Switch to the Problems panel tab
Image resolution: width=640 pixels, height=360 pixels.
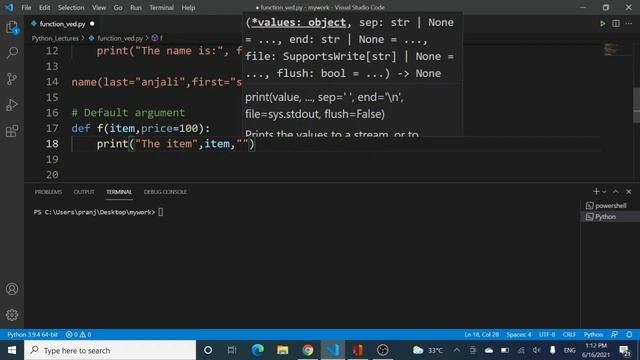point(48,192)
